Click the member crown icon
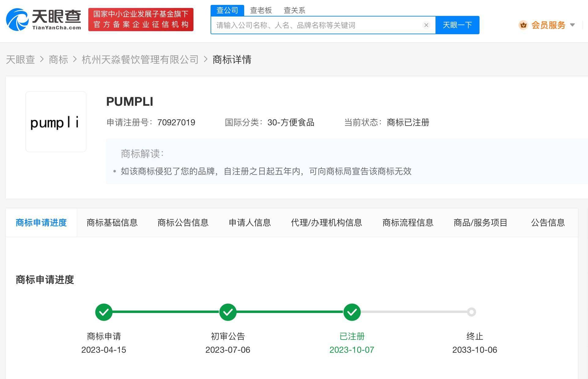588x379 pixels. 523,25
